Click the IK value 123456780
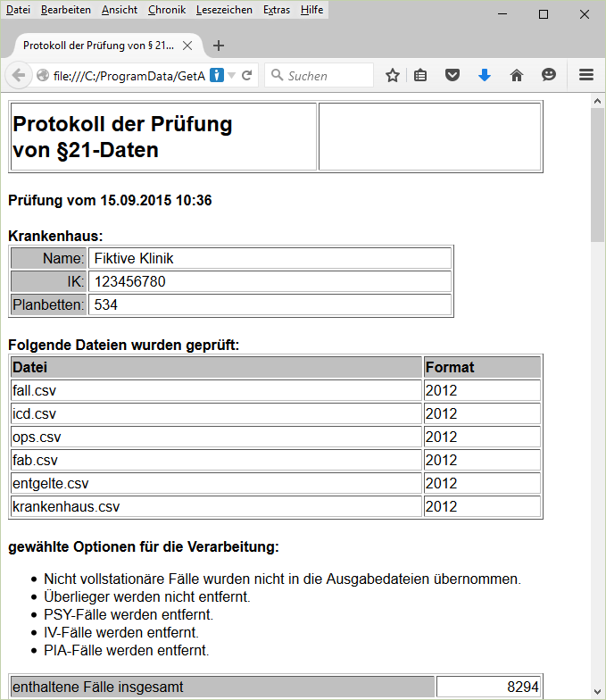606x700 pixels. click(270, 282)
